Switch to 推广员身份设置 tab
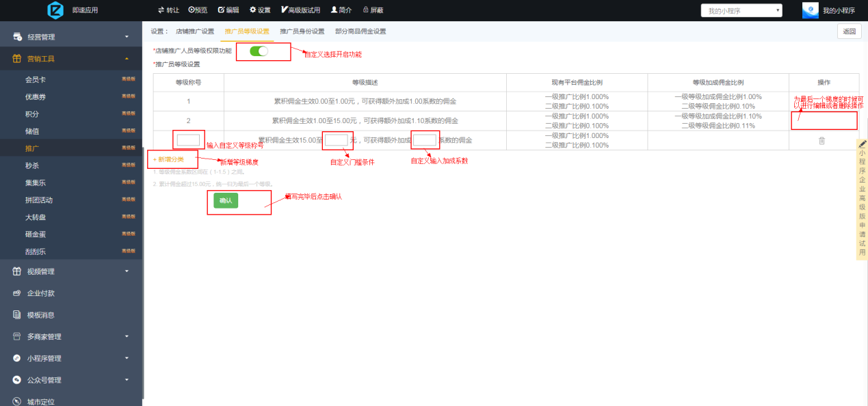868x406 pixels. pyautogui.click(x=302, y=31)
